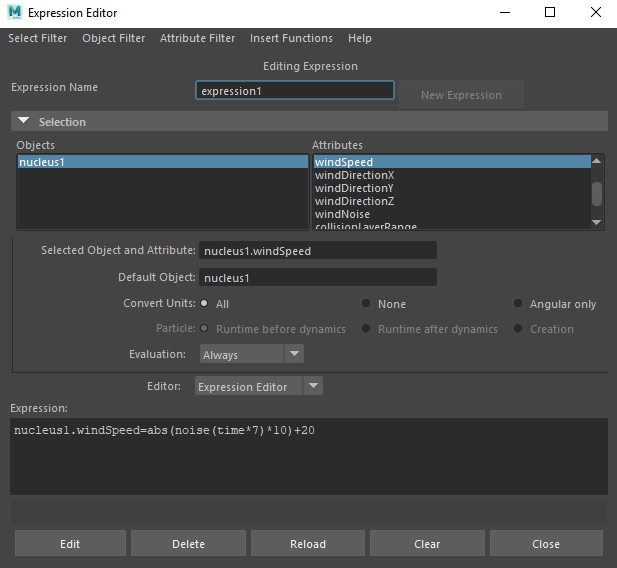Open the Evaluation Always dropdown
Viewport: 617px width, 568px height.
coord(252,354)
